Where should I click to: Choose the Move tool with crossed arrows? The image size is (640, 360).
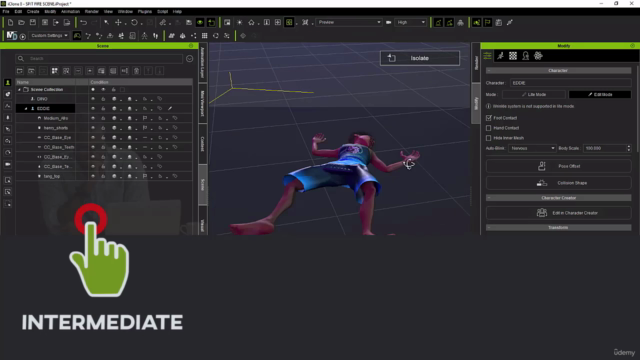coord(118,22)
